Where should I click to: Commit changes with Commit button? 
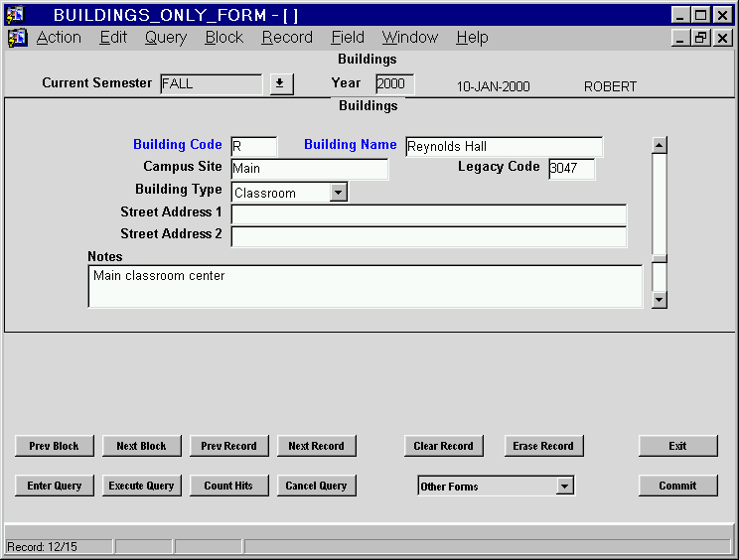click(x=678, y=486)
